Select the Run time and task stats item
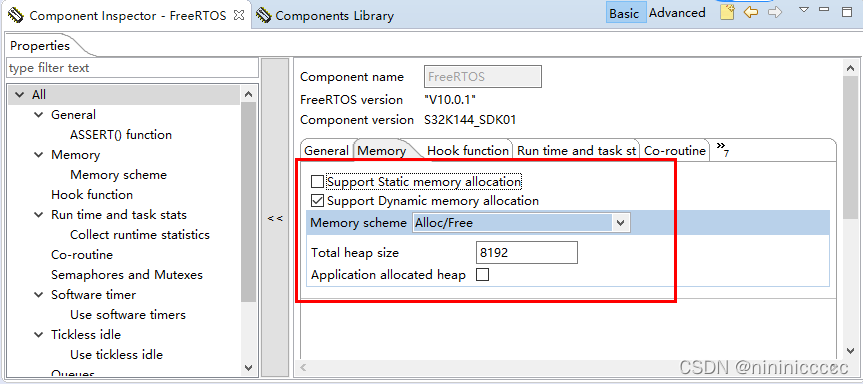863x384 pixels. (119, 215)
